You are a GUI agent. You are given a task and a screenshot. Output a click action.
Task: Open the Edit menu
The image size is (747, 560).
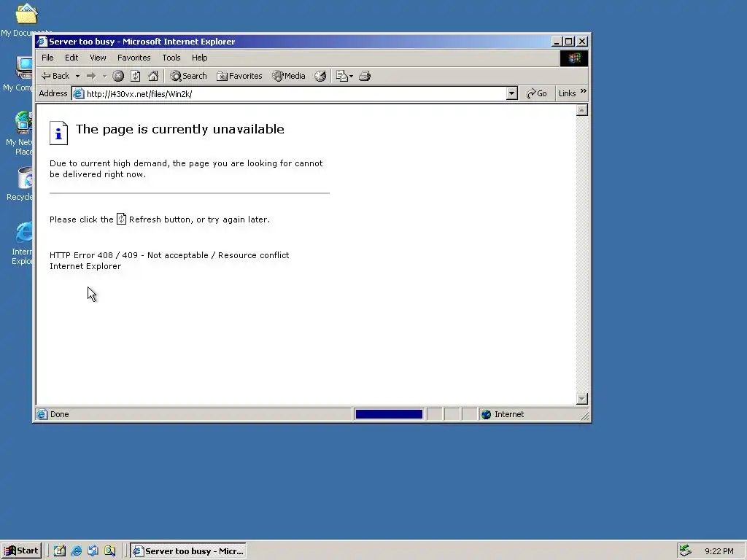pos(71,58)
